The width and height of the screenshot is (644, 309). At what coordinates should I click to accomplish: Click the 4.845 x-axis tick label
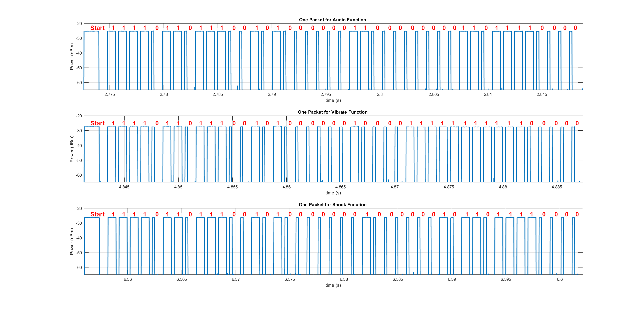tap(124, 187)
